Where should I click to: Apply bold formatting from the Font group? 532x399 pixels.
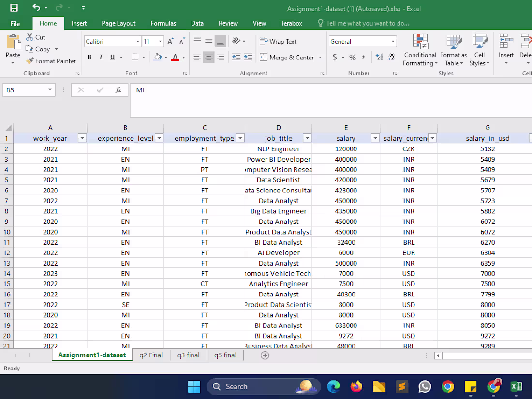89,57
